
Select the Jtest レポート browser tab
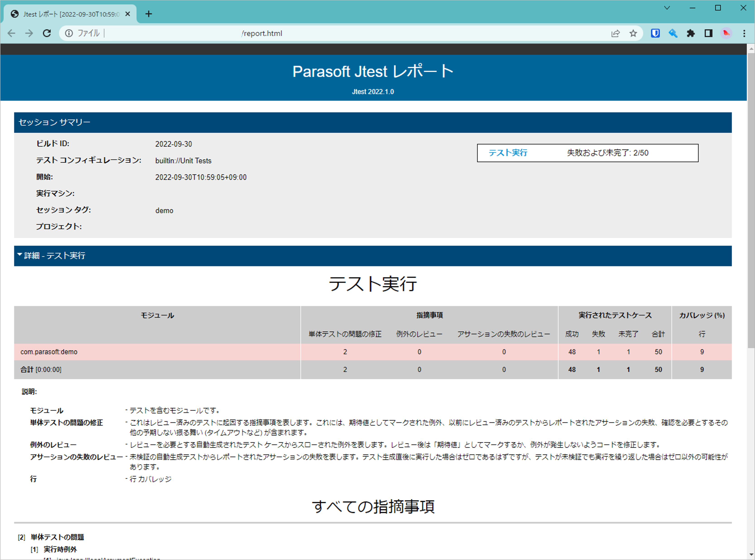pos(68,14)
